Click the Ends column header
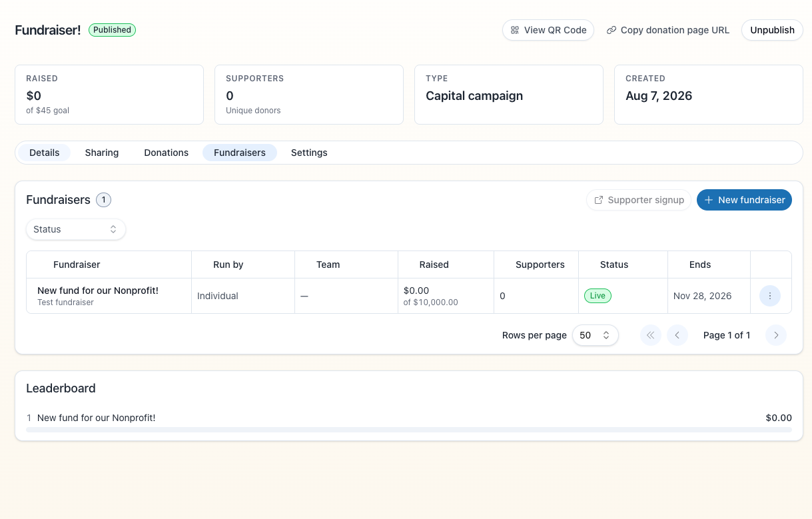Image resolution: width=812 pixels, height=519 pixels. [x=700, y=264]
